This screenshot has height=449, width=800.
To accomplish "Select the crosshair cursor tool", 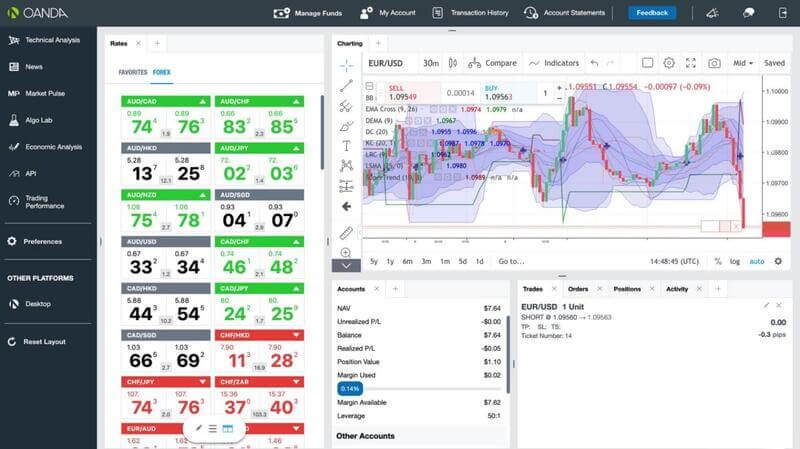I will click(x=346, y=65).
